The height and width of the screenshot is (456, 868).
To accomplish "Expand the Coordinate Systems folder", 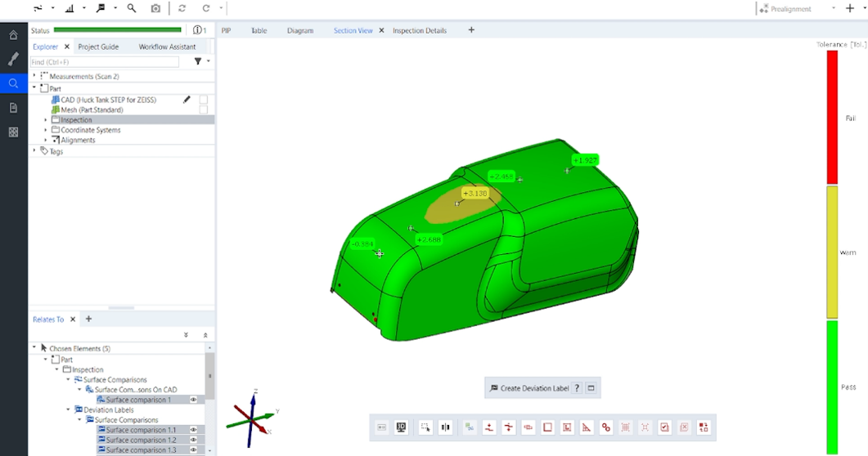I will pos(46,130).
